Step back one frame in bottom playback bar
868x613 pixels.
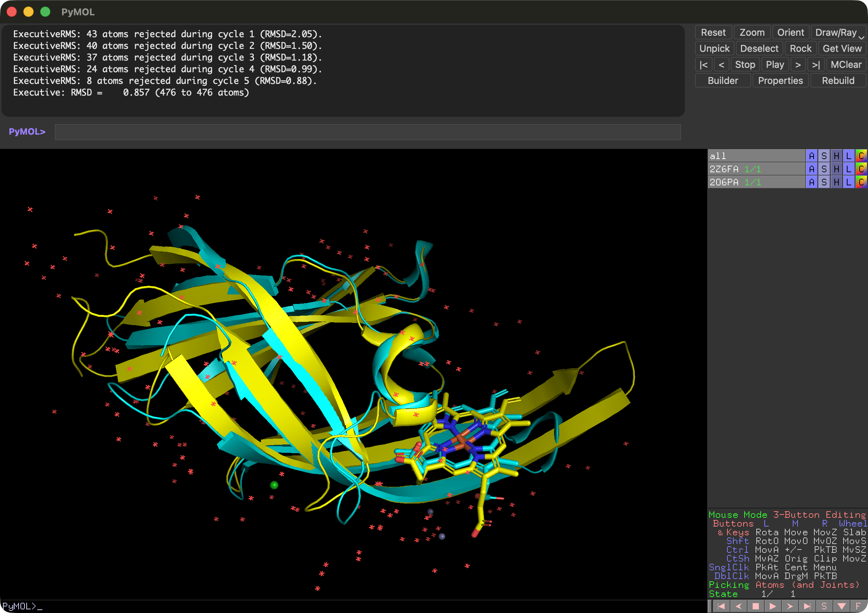point(738,606)
